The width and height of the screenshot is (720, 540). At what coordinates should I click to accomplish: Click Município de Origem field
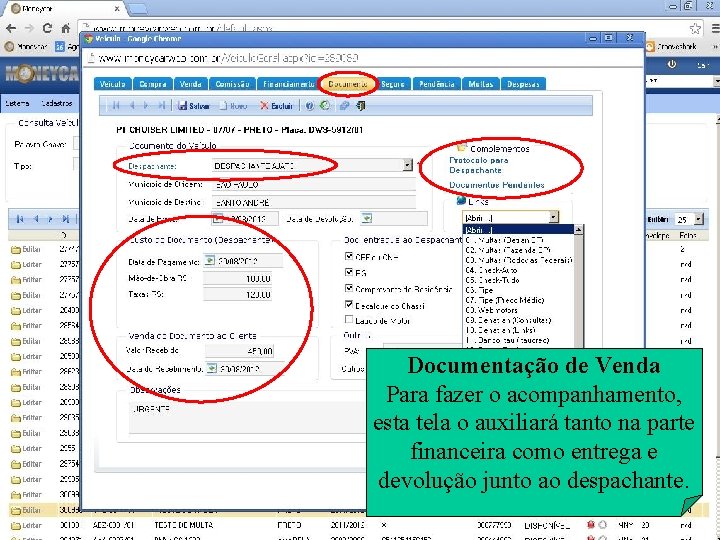coord(314,185)
